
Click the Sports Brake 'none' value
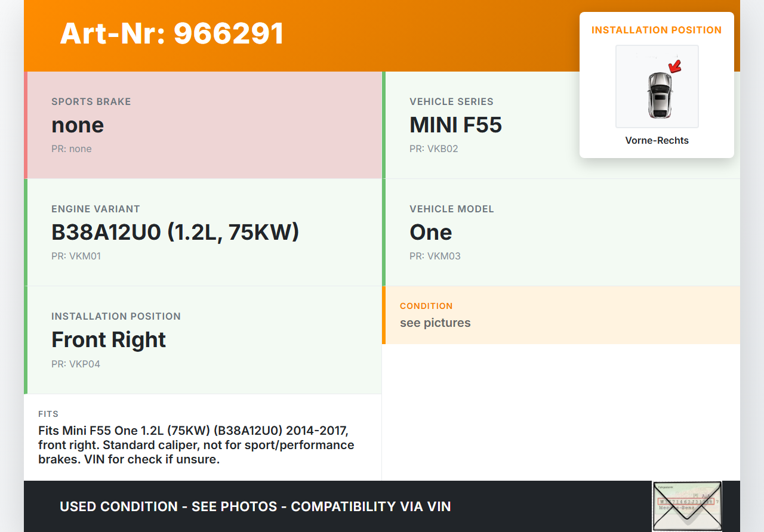point(78,125)
